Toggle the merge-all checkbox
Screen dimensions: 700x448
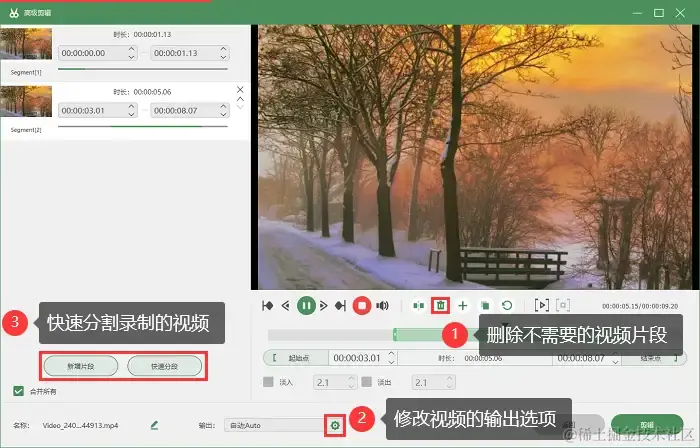pyautogui.click(x=18, y=391)
